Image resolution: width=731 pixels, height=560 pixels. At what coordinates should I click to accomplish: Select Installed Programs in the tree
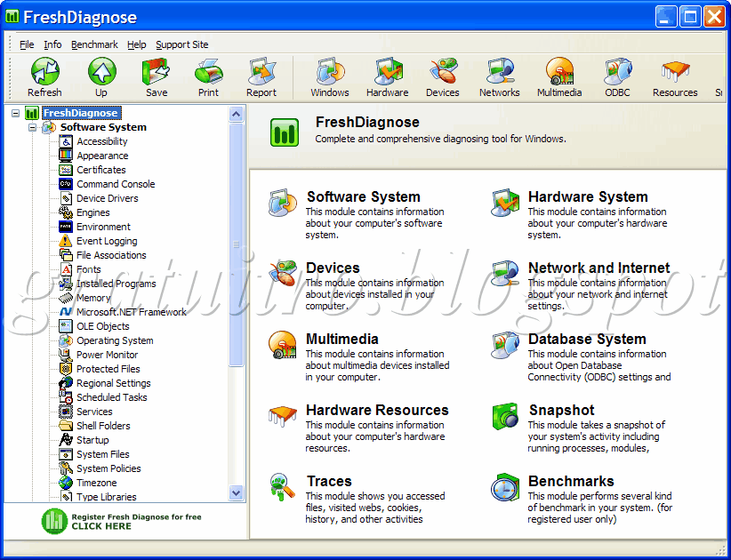pyautogui.click(x=116, y=284)
